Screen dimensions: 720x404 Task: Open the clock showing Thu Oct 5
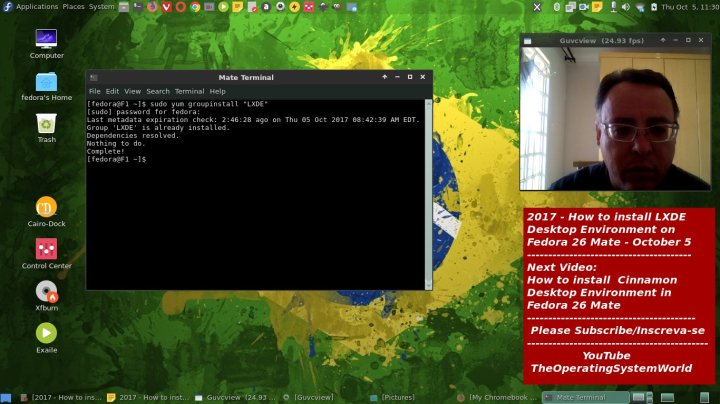coord(690,7)
